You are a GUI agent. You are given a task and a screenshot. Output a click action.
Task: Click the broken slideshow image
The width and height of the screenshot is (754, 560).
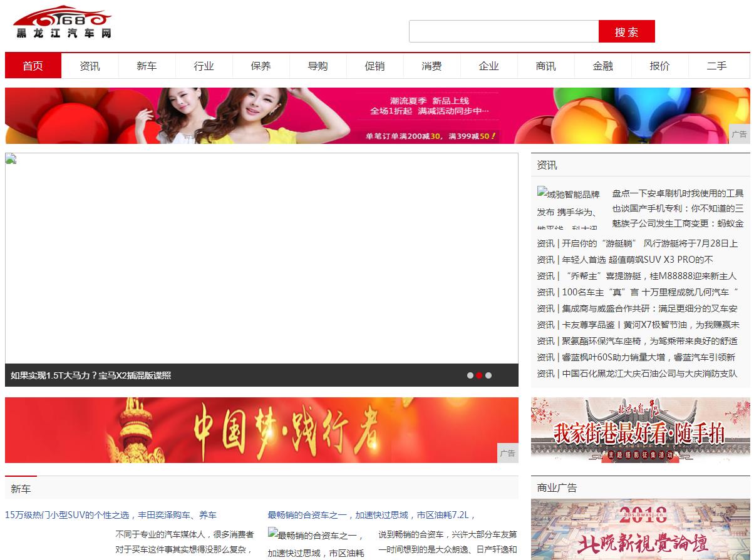(x=262, y=258)
